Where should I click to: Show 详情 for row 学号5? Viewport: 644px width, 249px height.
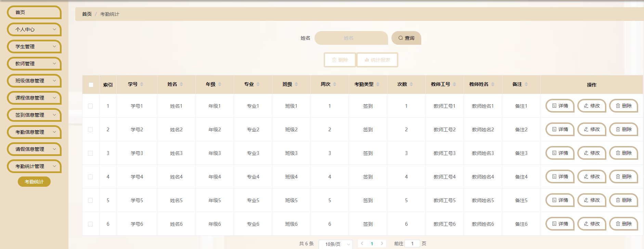pyautogui.click(x=559, y=200)
